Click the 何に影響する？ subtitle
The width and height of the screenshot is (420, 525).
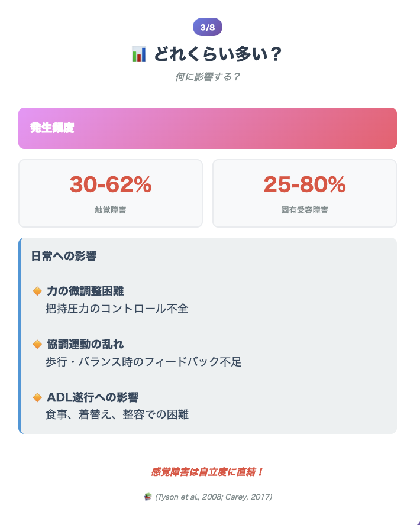click(207, 77)
